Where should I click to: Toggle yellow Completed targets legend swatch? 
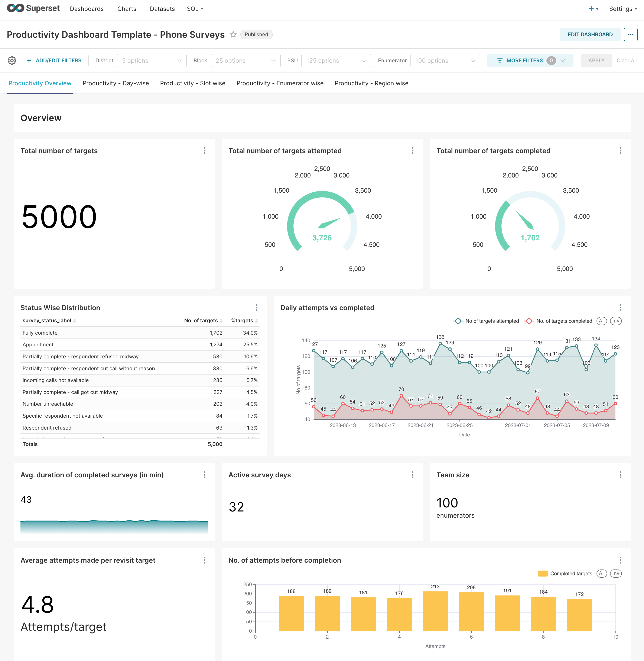pos(543,573)
